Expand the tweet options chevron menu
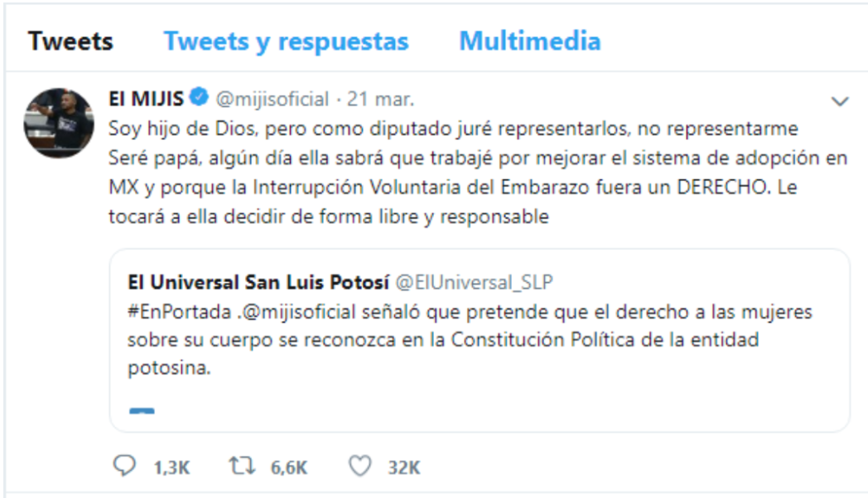Viewport: 868px width, 498px height. click(839, 102)
